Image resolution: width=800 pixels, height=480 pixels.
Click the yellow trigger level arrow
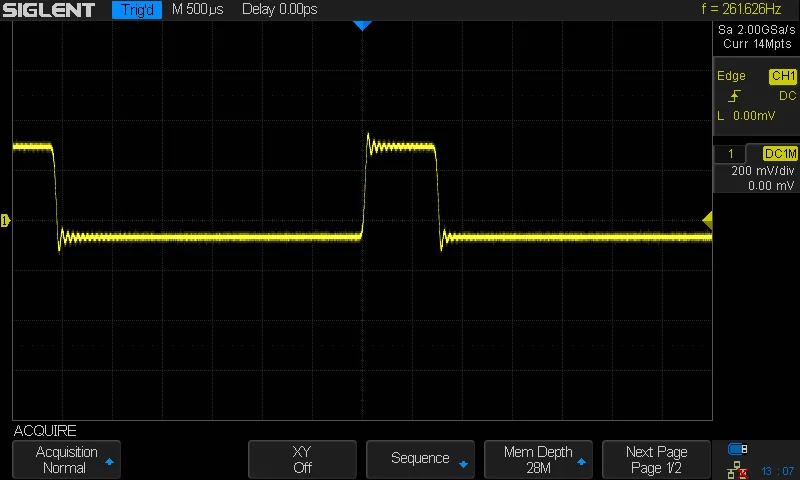[707, 220]
